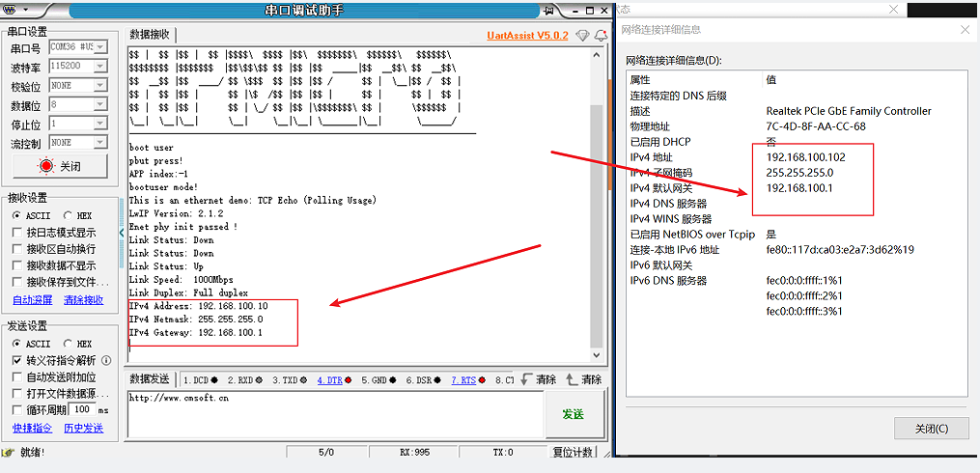Image resolution: width=980 pixels, height=473 pixels.
Task: Click the 2.RXD signal indicator
Action: click(x=245, y=380)
